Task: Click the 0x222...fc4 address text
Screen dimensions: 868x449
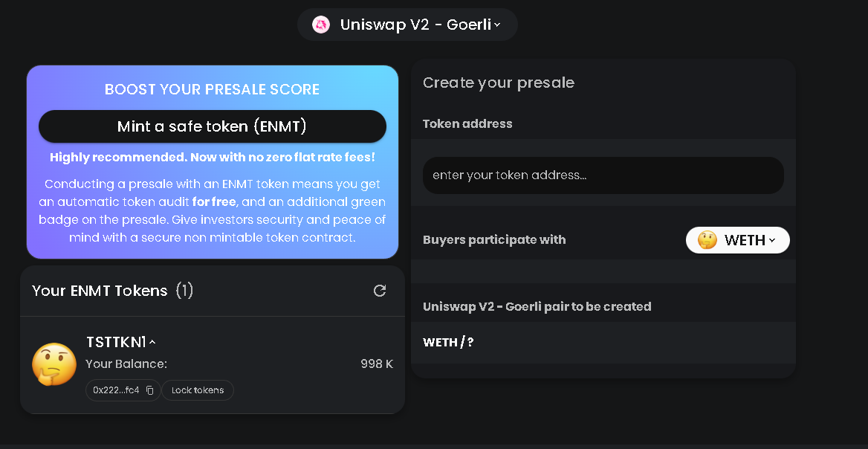Action: pos(116,390)
